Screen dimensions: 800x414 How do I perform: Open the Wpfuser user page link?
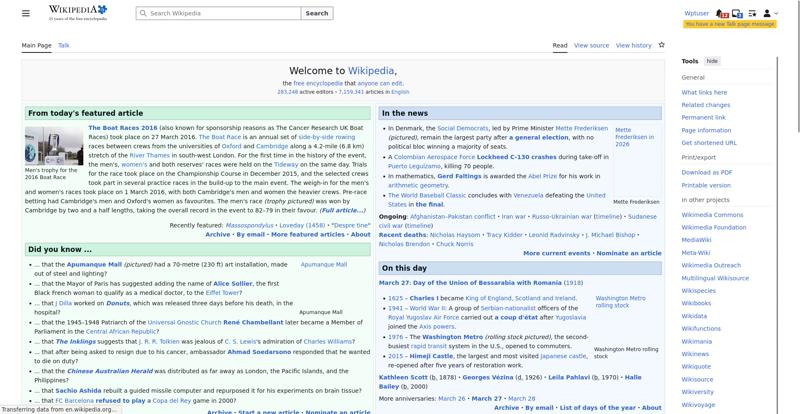pyautogui.click(x=697, y=14)
